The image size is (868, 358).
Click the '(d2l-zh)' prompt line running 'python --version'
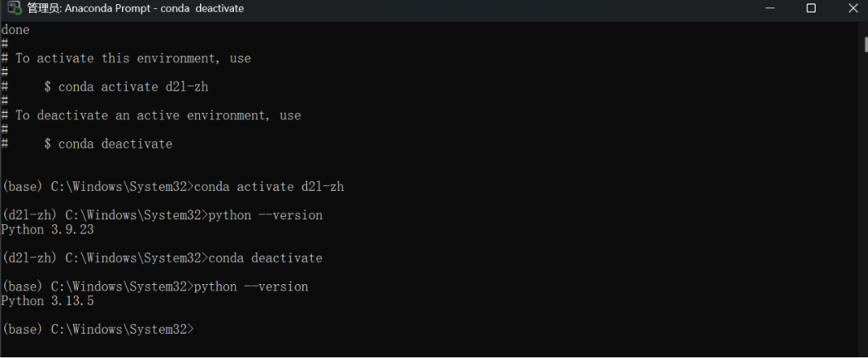click(x=161, y=215)
